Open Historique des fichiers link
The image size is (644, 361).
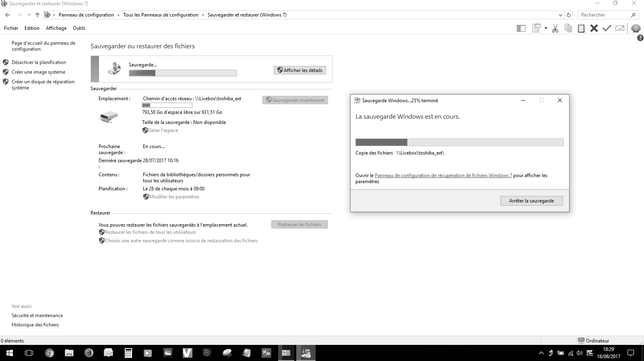tap(35, 325)
